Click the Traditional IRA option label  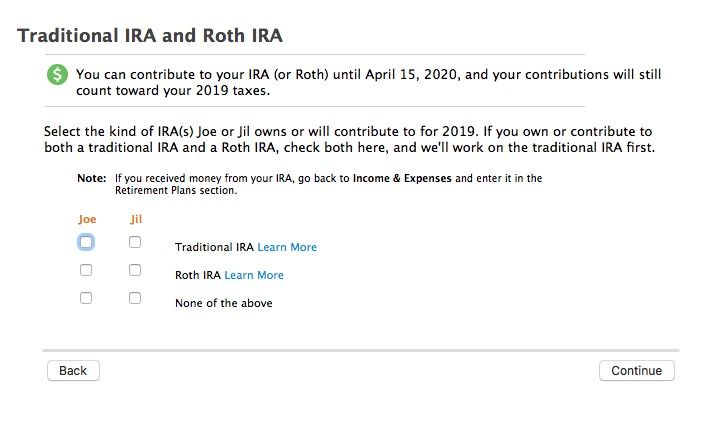tap(214, 247)
